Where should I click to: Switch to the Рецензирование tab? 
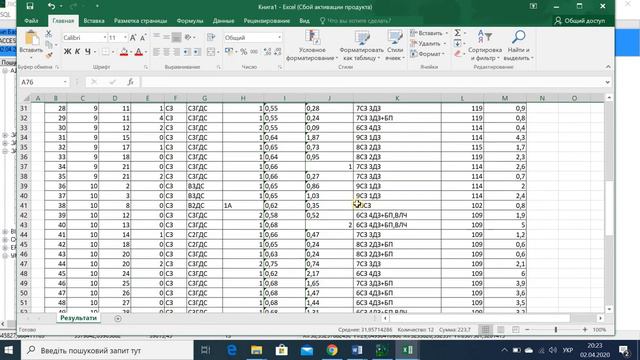click(x=267, y=21)
